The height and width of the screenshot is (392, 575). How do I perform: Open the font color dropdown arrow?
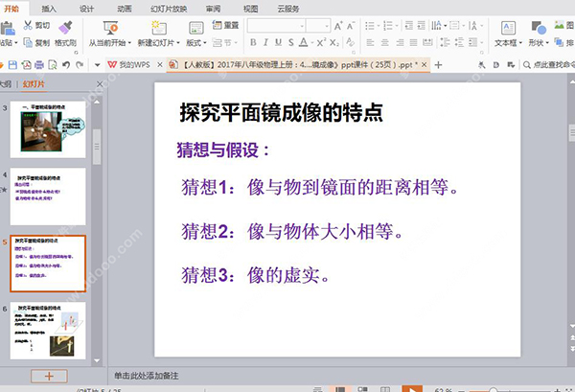[x=312, y=43]
